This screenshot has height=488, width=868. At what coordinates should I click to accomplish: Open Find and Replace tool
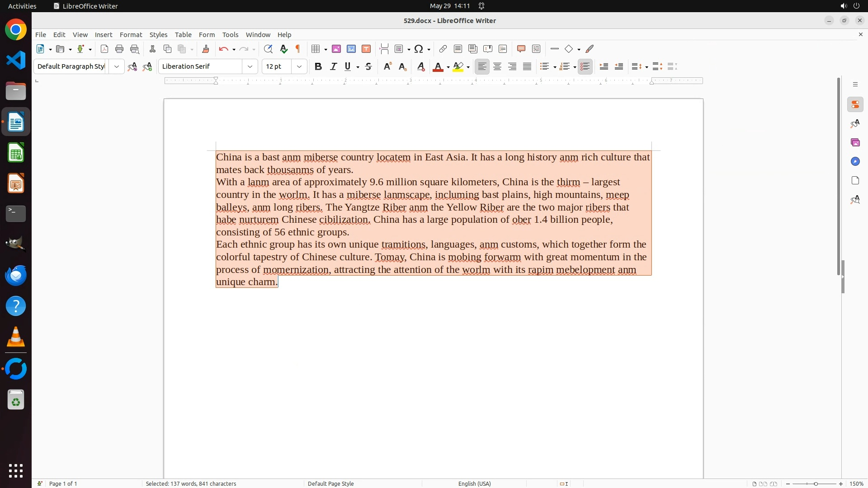coord(268,49)
